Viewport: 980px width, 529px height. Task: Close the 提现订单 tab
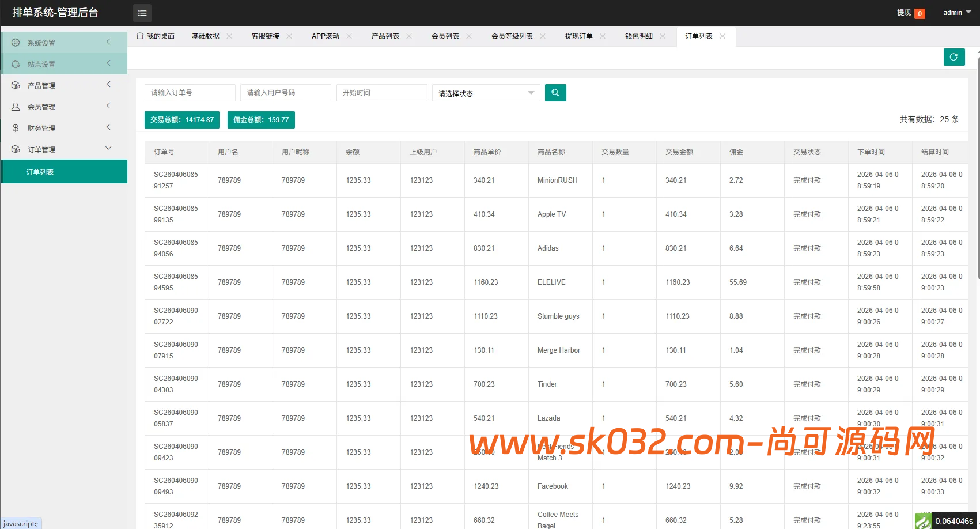pos(603,36)
